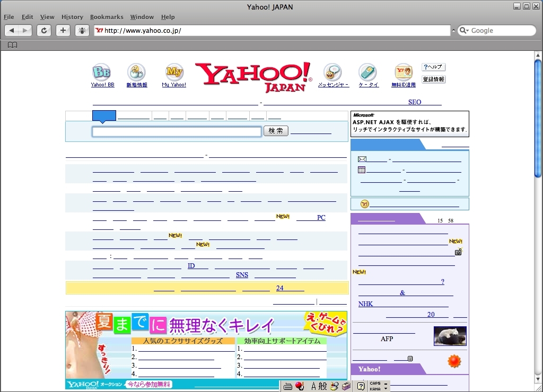Click the ケータイ mobile phone icon
The image size is (543, 392).
pos(368,72)
